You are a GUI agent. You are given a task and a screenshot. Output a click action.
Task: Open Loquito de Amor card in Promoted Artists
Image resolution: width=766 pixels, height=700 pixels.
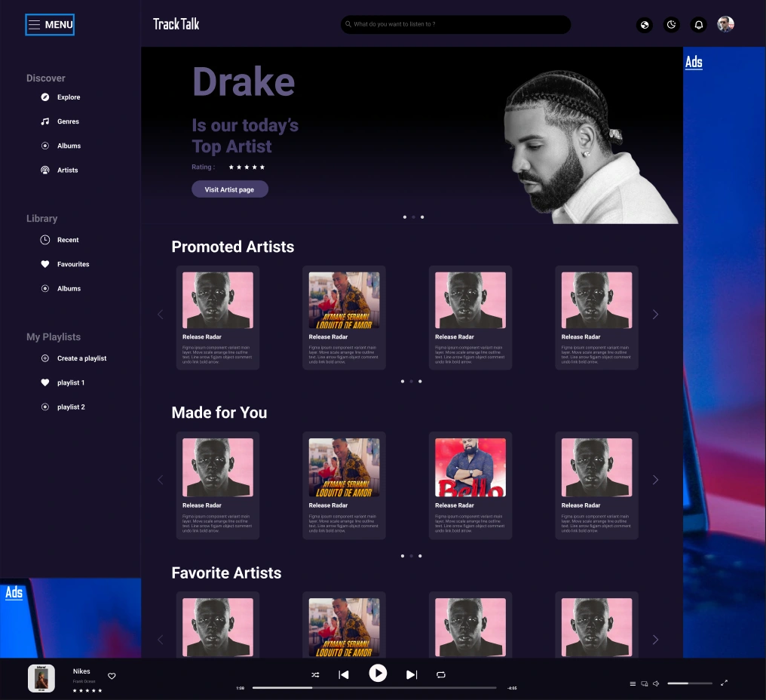344,318
